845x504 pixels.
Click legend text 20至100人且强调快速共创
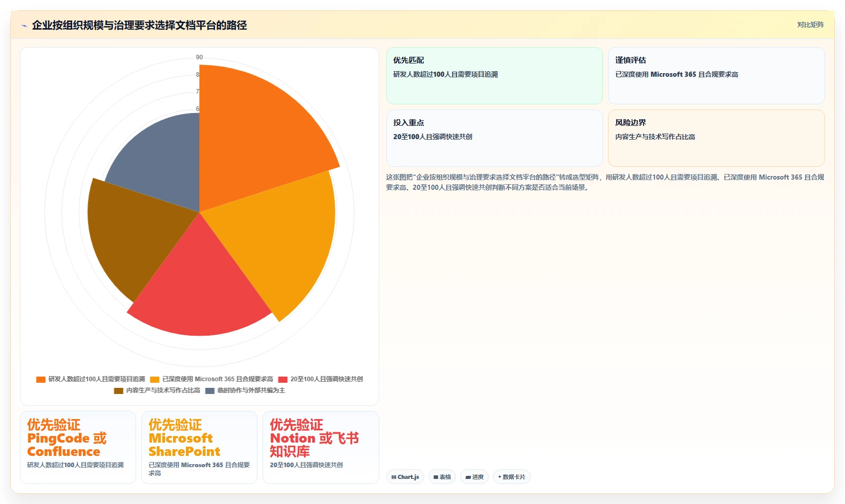point(327,379)
